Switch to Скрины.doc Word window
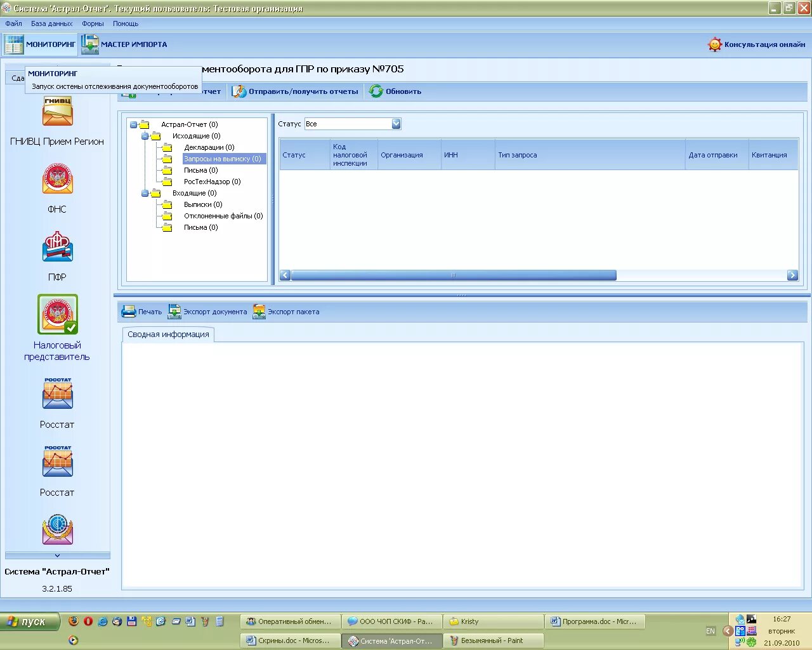Image resolution: width=812 pixels, height=650 pixels. click(291, 640)
